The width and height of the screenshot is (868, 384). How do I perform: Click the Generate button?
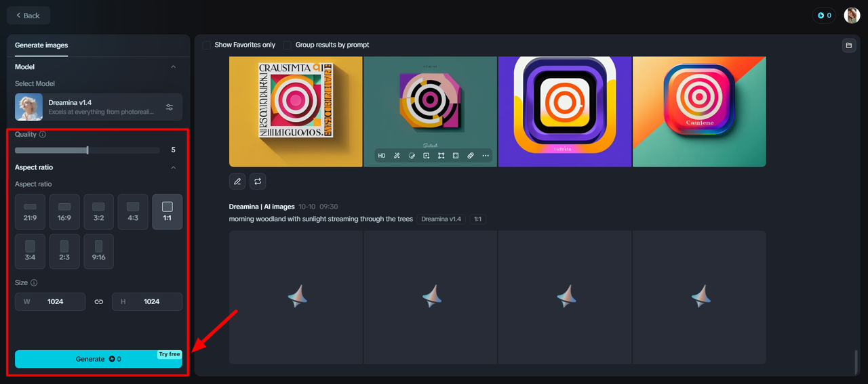click(98, 359)
